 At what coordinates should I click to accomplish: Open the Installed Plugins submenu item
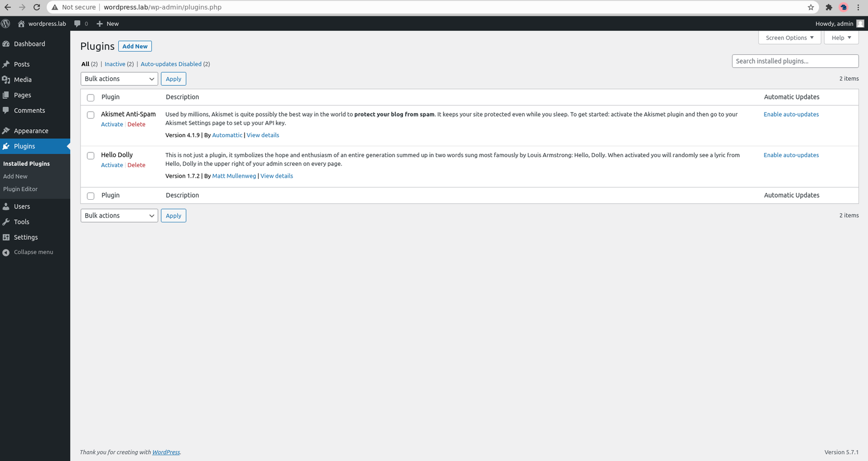pyautogui.click(x=26, y=164)
